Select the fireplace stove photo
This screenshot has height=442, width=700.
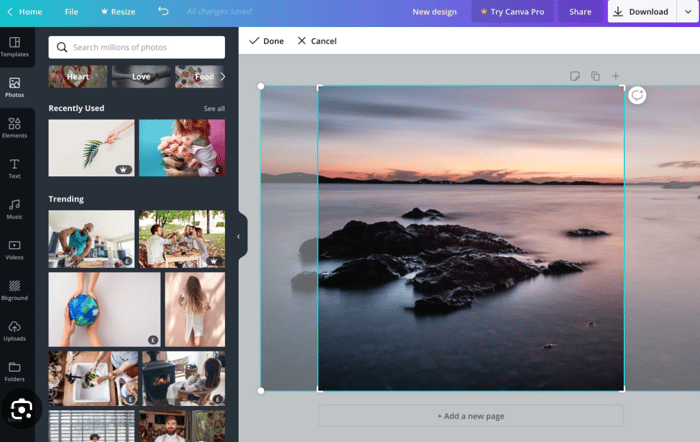pyautogui.click(x=184, y=379)
